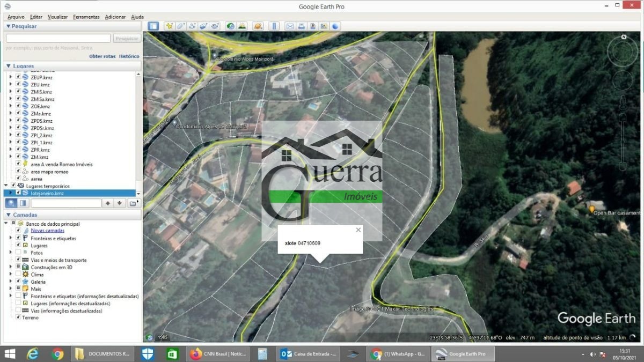The image size is (644, 362).
Task: Click the search magnifier icon below places list
Action: click(x=11, y=203)
